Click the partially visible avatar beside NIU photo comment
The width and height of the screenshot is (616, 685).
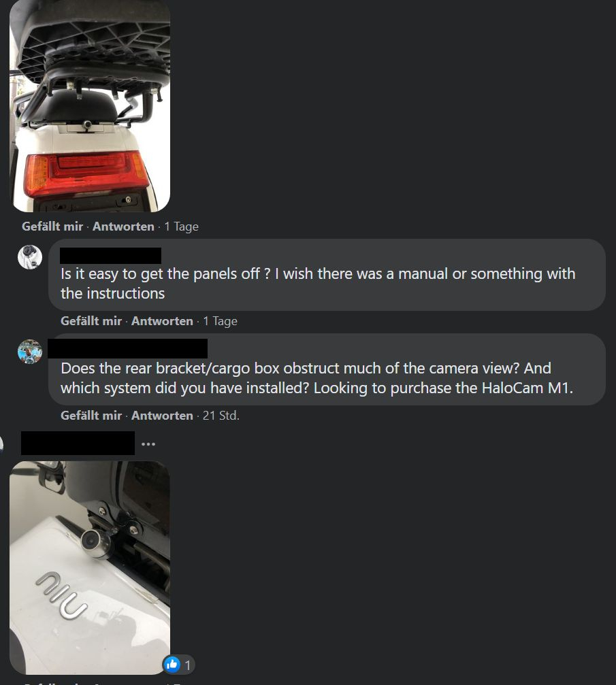tap(1, 444)
